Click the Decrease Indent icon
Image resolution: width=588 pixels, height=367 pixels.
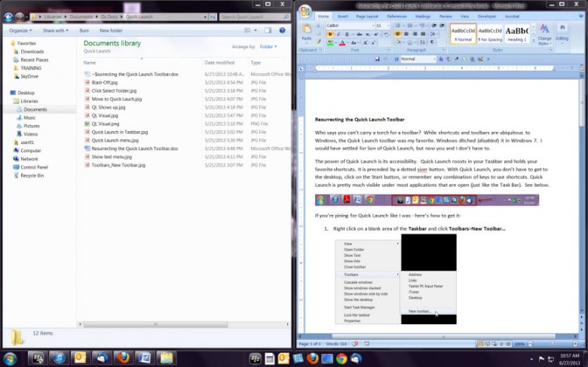tap(434, 26)
